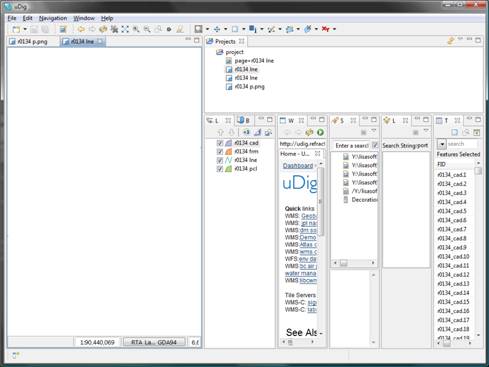Move layer down using the down arrow icon
The image size is (489, 367).
(x=231, y=132)
